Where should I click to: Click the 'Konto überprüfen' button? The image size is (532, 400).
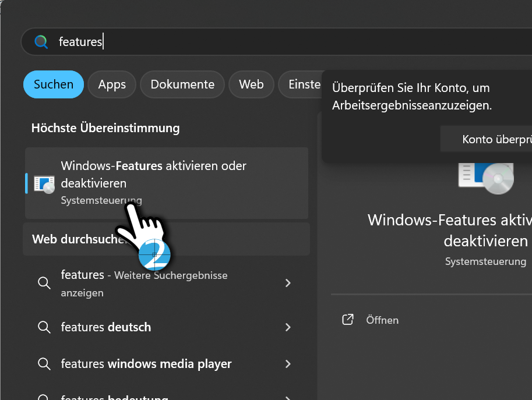pyautogui.click(x=486, y=139)
